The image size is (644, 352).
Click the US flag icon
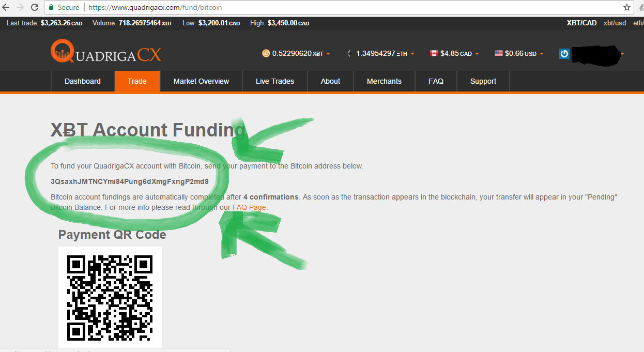pyautogui.click(x=498, y=53)
